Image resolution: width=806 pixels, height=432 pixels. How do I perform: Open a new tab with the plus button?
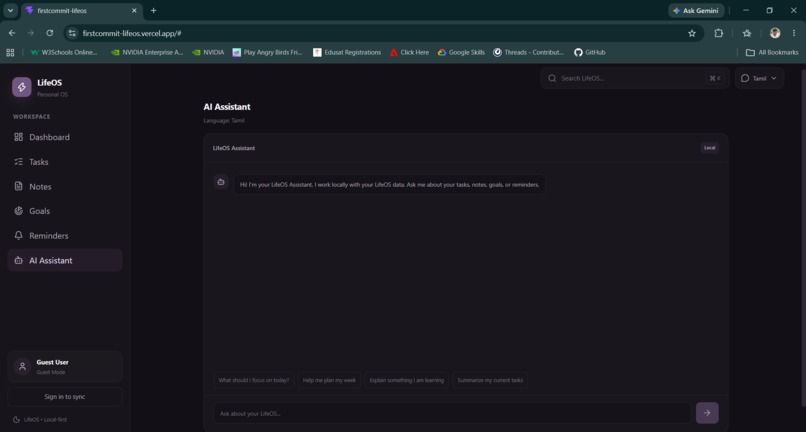click(x=153, y=10)
